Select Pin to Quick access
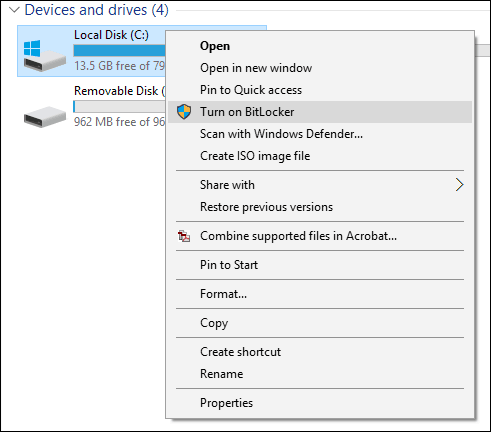 pyautogui.click(x=251, y=90)
